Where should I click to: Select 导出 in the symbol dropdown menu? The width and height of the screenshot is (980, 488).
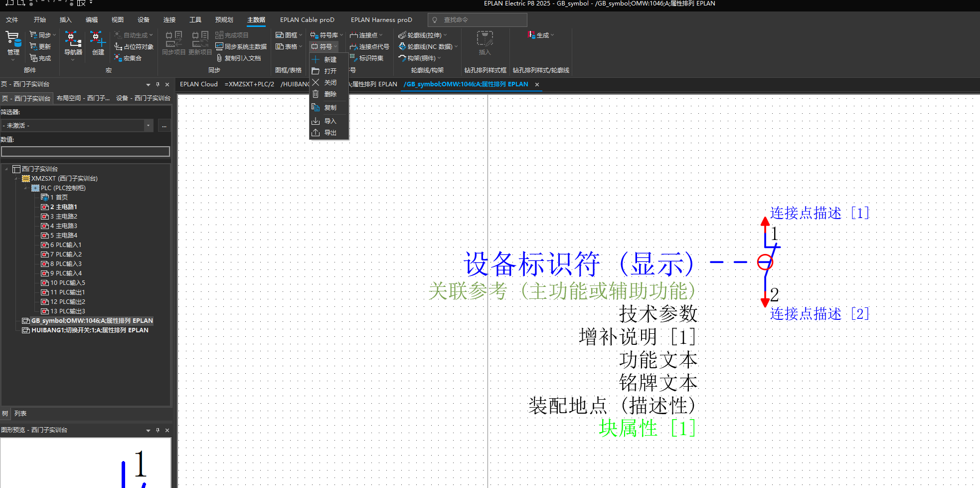click(328, 132)
